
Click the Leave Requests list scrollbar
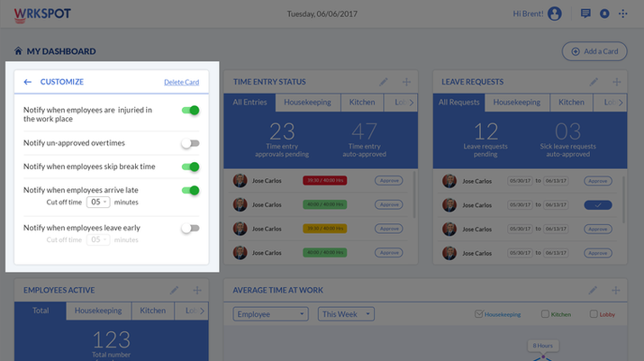point(623,200)
